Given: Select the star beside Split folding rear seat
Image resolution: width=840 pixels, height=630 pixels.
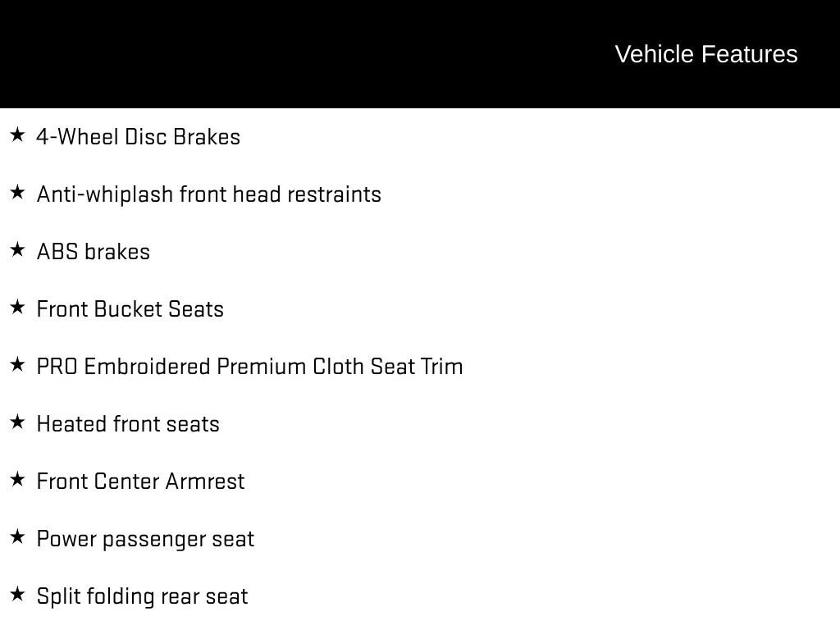Looking at the screenshot, I should [17, 594].
